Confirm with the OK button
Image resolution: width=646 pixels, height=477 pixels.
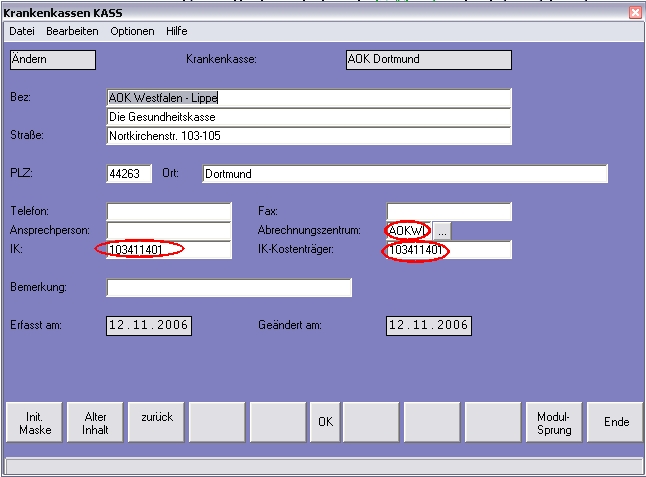[x=325, y=423]
